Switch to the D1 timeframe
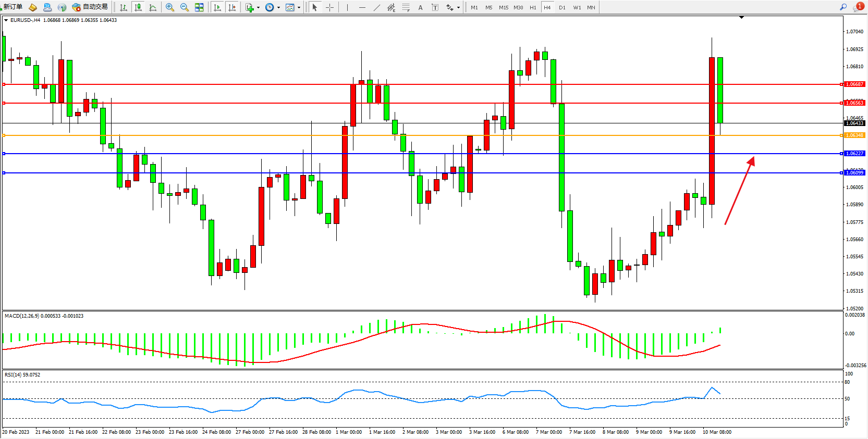The height and width of the screenshot is (439, 868). (x=562, y=7)
